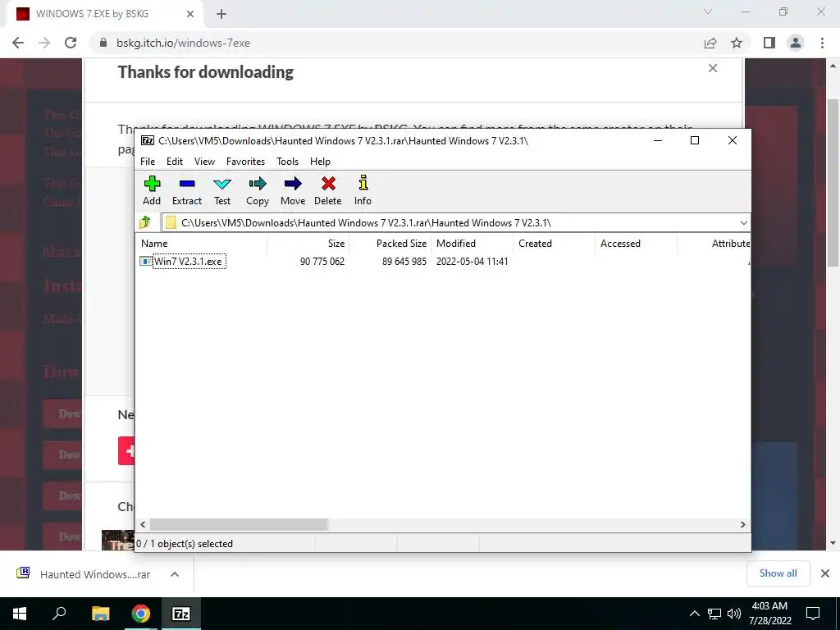Reload the itch.io page
This screenshot has height=630, width=840.
71,43
